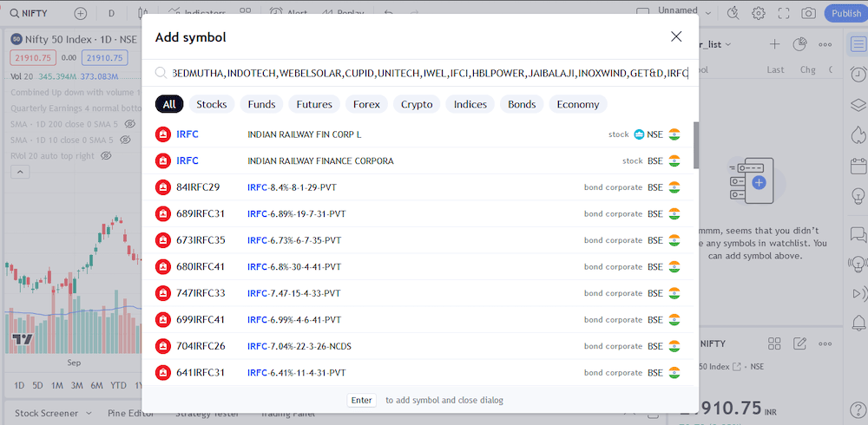Open the Ideas lightbulb icon

[858, 195]
